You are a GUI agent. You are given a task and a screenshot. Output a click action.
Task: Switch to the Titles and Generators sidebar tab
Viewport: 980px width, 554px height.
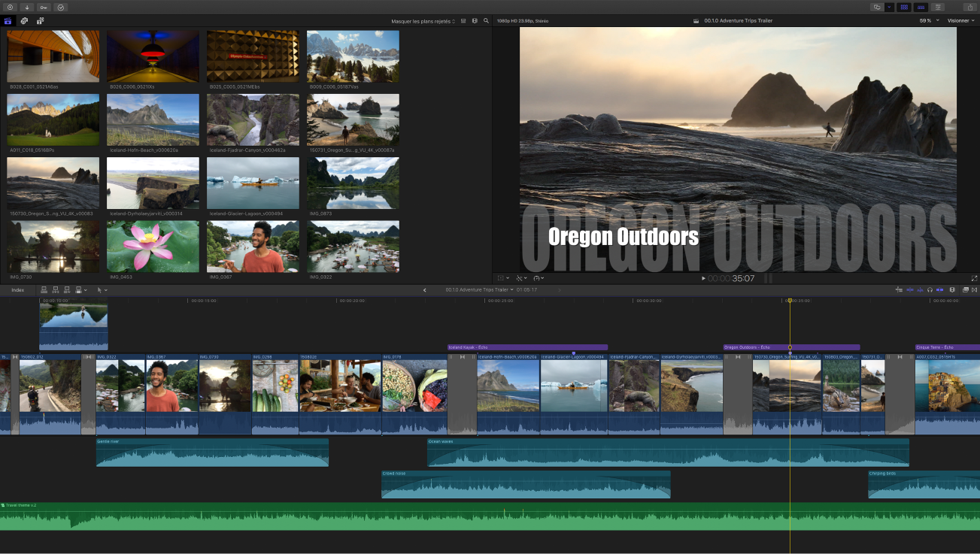pos(40,20)
